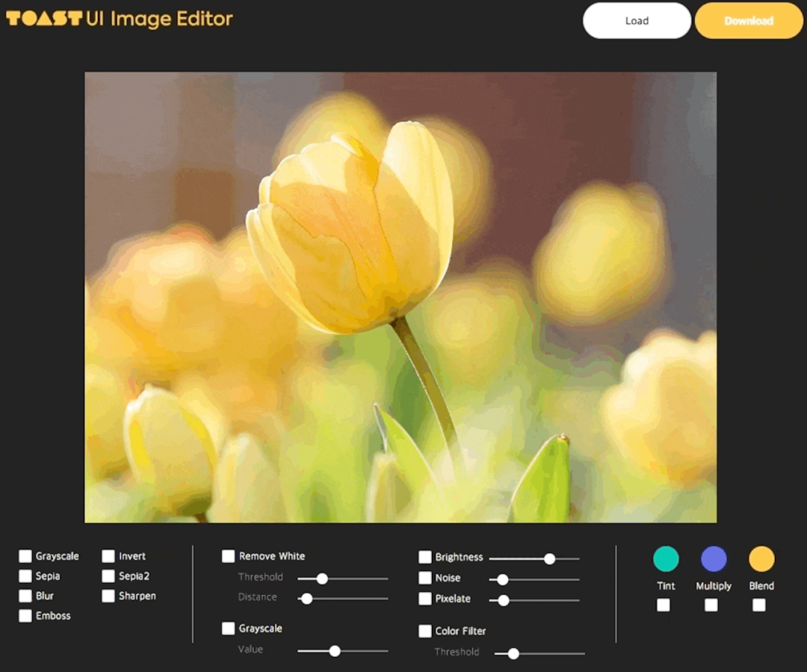Click the Emboss label
The image size is (807, 672).
click(53, 616)
